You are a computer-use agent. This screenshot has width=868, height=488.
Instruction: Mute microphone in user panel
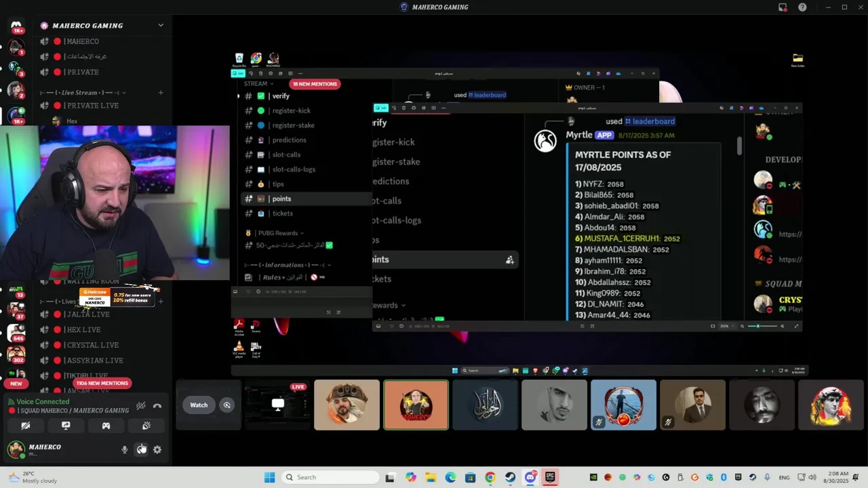[x=124, y=449]
